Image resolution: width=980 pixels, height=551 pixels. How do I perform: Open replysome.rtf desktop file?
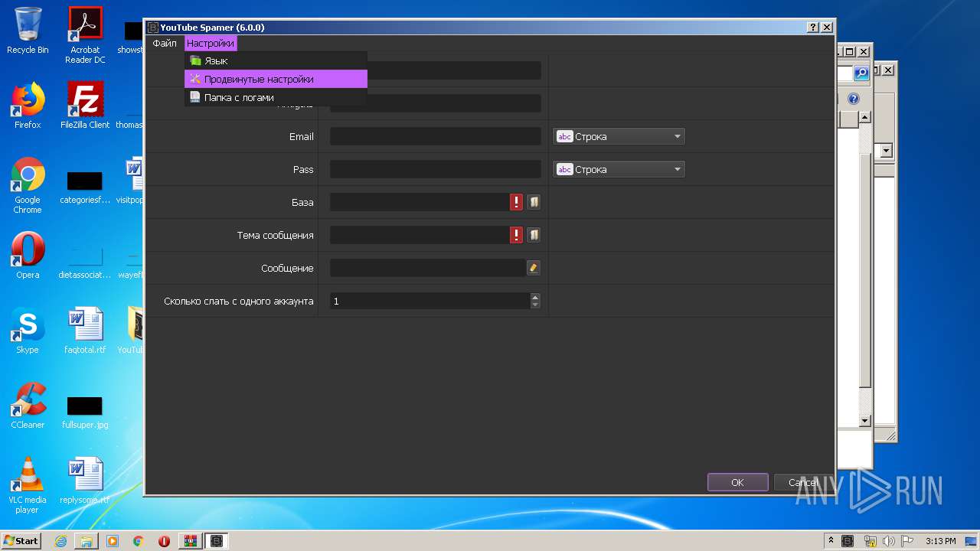click(x=85, y=481)
